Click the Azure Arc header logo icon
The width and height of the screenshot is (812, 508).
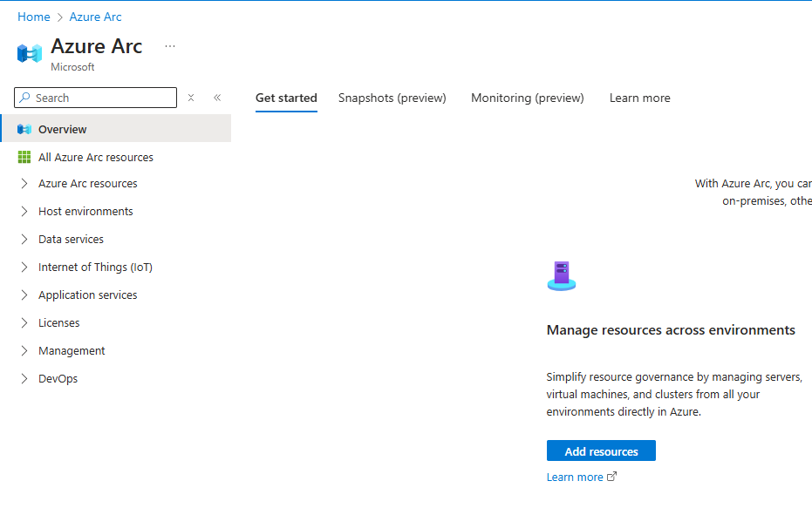pyautogui.click(x=30, y=53)
